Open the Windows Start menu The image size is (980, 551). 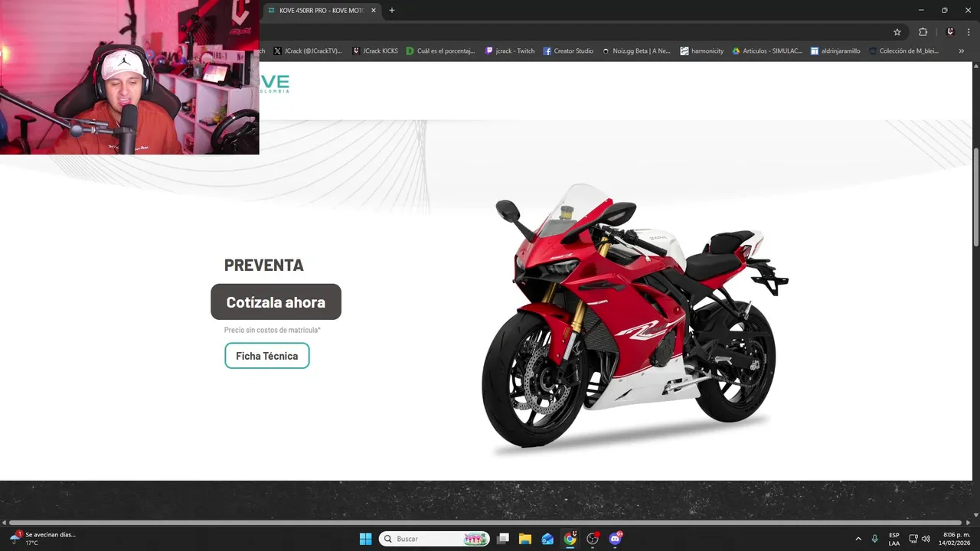pos(365,539)
